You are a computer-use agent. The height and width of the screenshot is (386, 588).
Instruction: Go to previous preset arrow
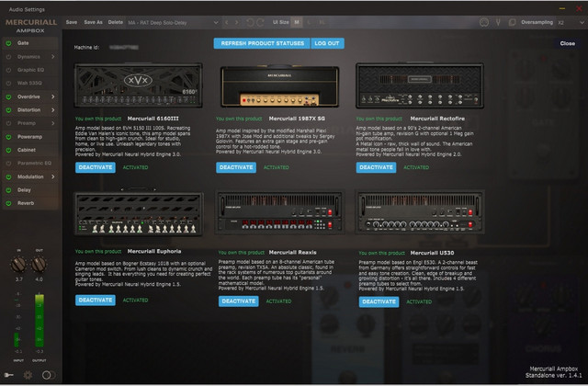(227, 22)
